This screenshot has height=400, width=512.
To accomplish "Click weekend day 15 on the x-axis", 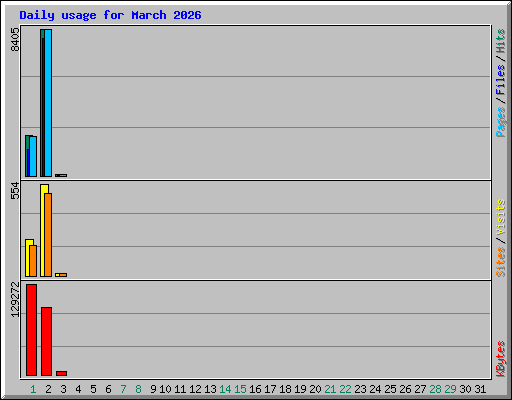I will pos(240,389).
